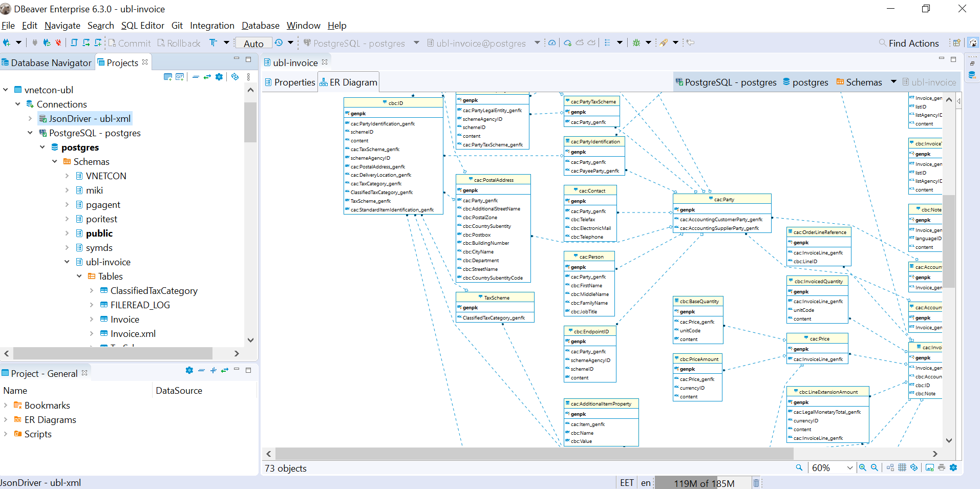Select the Zoom Out magnifier in status bar
The width and height of the screenshot is (980, 489).
coord(875,467)
